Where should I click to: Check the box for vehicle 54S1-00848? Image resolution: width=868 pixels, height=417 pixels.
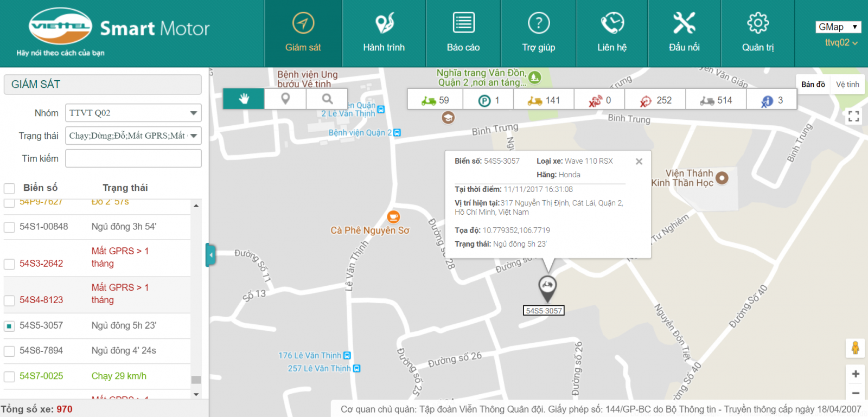pos(9,227)
